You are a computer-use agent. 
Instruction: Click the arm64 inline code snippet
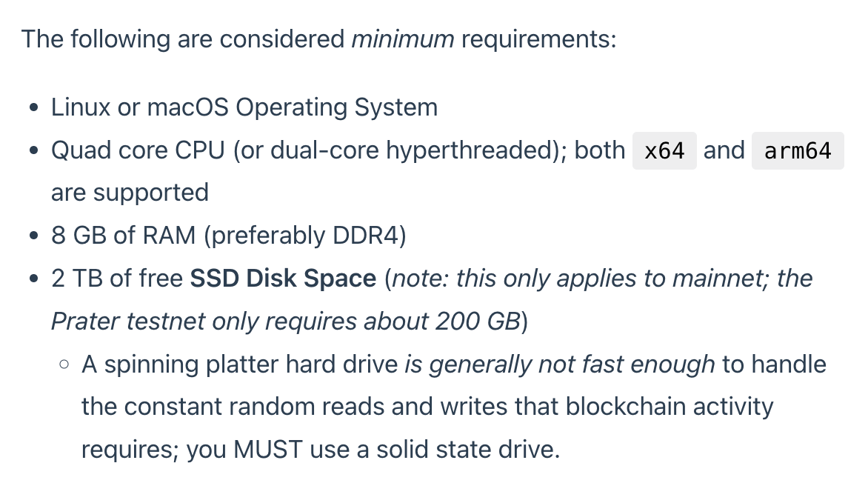pos(798,151)
